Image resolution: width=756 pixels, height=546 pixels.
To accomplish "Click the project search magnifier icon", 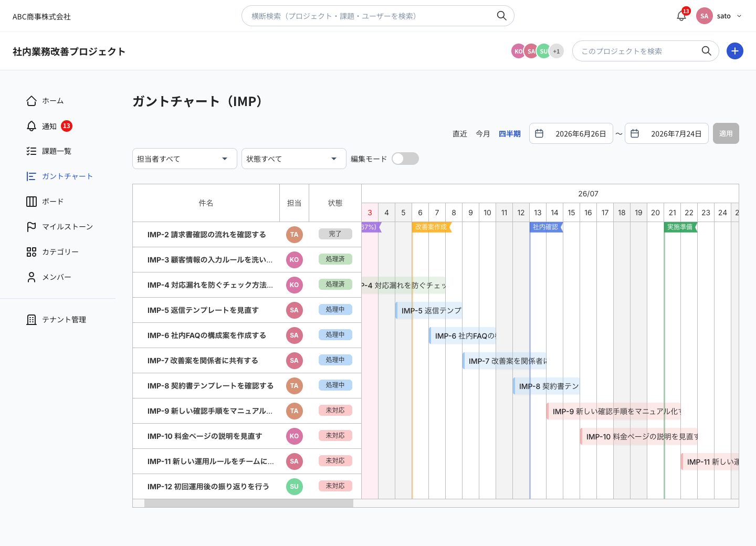I will [707, 51].
